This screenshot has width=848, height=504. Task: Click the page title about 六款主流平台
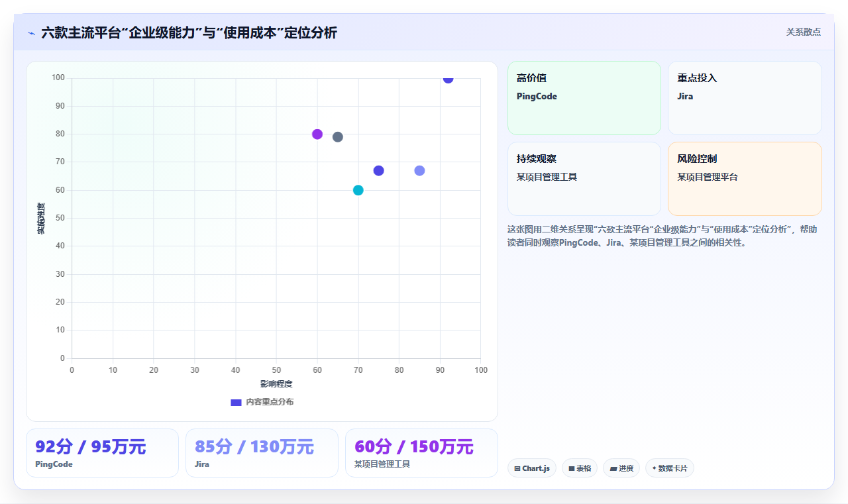pyautogui.click(x=189, y=32)
